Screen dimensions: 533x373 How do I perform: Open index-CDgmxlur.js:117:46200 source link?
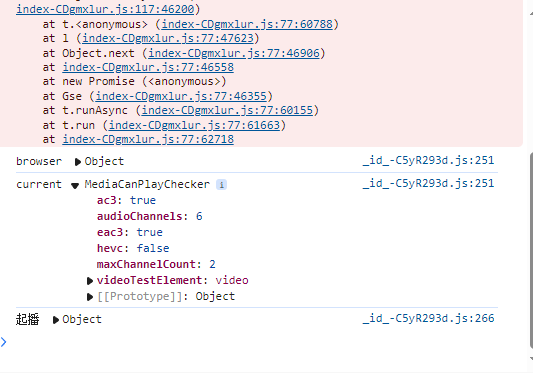[x=105, y=9]
